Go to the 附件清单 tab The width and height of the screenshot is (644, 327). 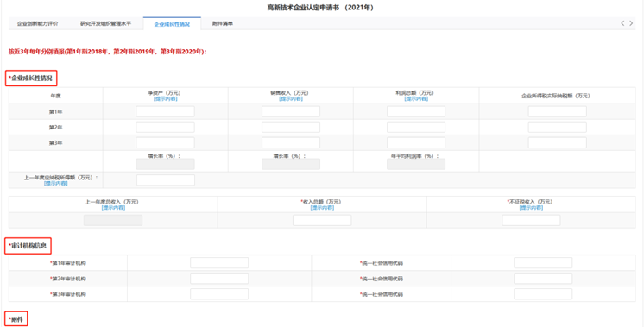(222, 24)
